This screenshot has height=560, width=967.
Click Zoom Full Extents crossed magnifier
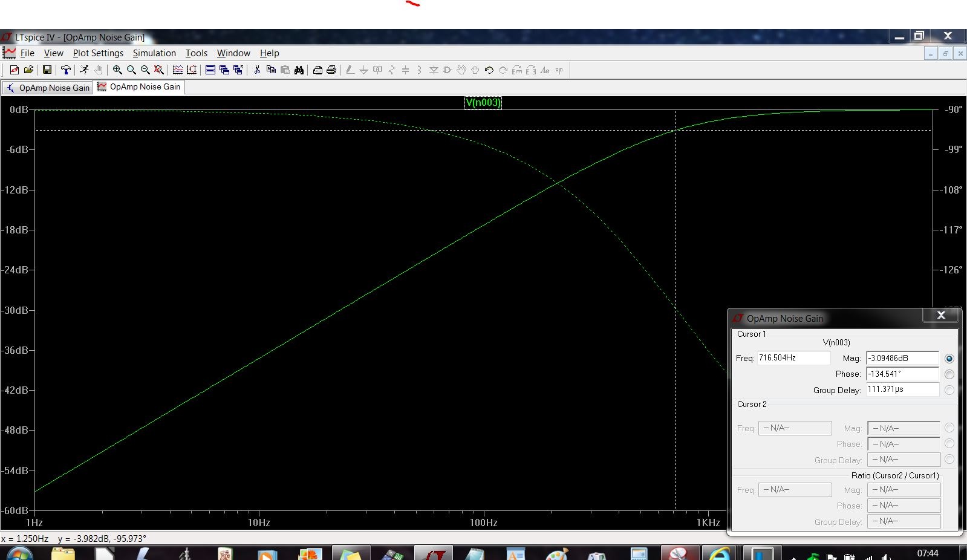tap(159, 70)
